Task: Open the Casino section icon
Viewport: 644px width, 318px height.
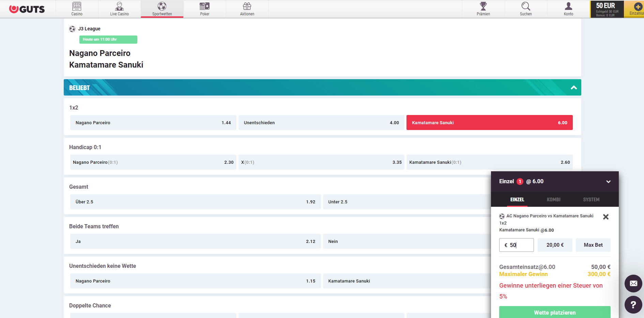Action: coord(77,6)
